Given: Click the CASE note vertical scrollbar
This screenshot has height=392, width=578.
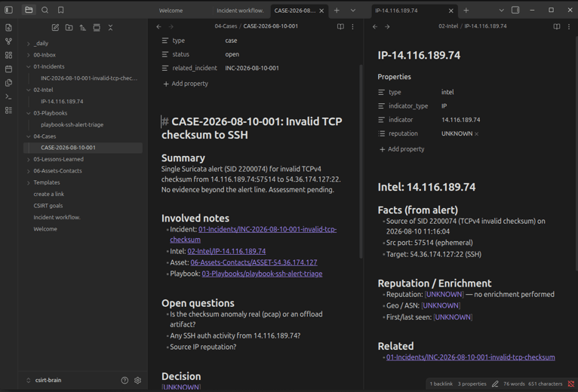Looking at the screenshot, I should point(361,161).
